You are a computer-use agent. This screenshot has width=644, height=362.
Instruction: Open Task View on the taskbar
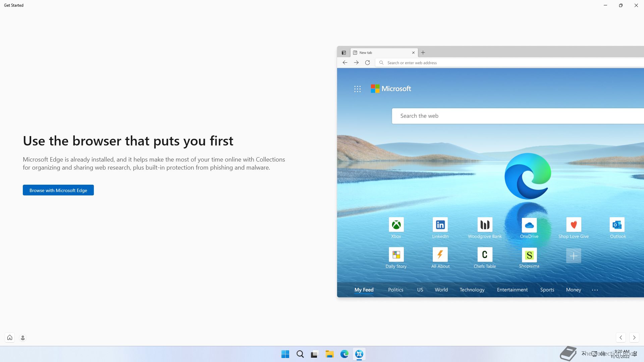[315, 354]
